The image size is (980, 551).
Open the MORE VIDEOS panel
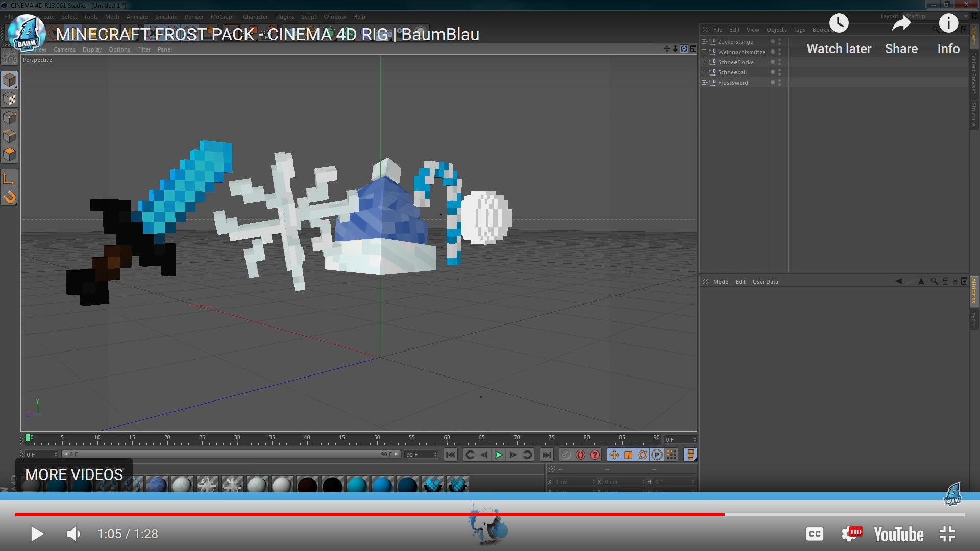pos(74,475)
